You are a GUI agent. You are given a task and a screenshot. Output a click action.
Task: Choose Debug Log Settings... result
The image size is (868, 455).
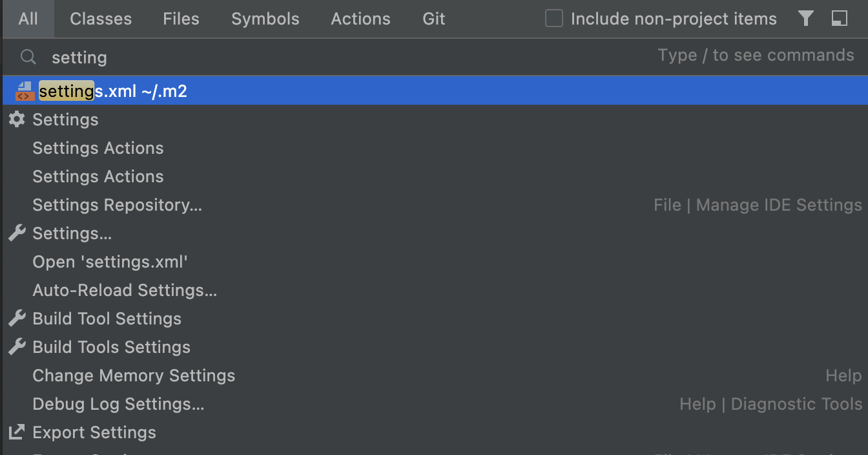click(x=118, y=404)
